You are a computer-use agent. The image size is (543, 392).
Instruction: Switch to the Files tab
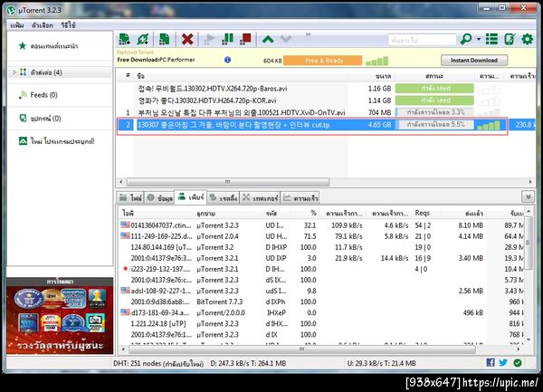(130, 197)
